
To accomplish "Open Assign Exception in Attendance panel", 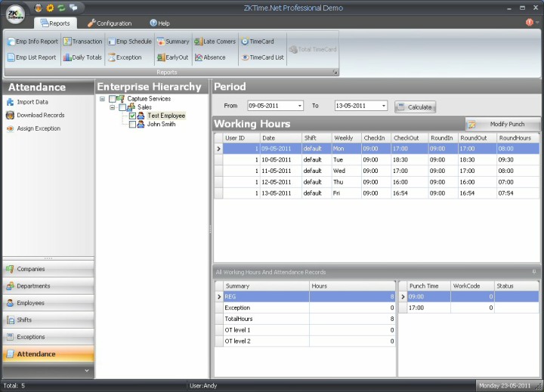I will tap(33, 128).
